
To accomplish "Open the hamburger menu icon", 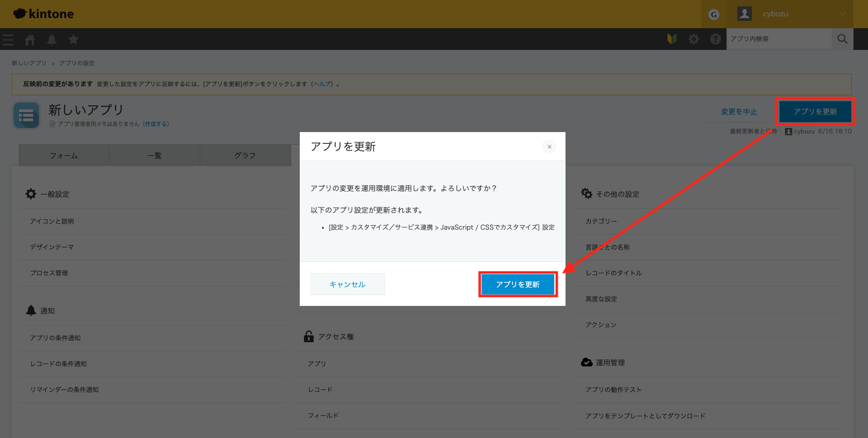I will [8, 39].
